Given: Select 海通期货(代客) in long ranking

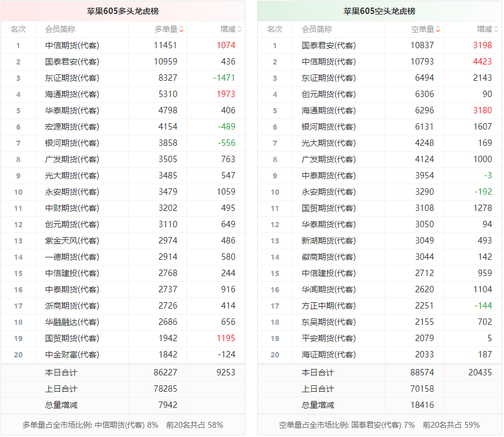Looking at the screenshot, I should pyautogui.click(x=72, y=94).
